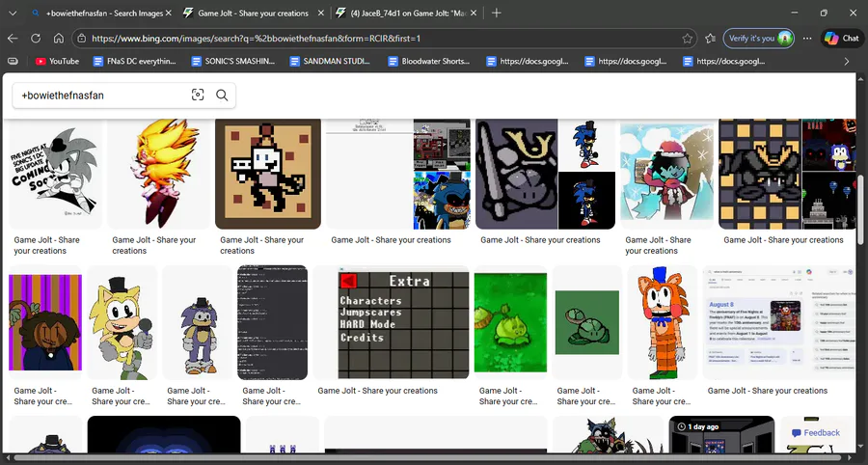Click the magnifier search button
Image resolution: width=868 pixels, height=465 pixels.
point(222,96)
